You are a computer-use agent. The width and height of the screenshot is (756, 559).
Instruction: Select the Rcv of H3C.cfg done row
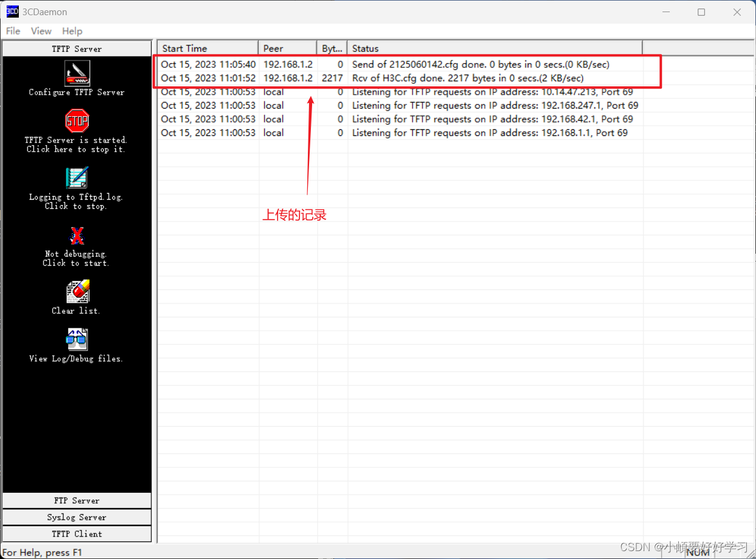click(x=401, y=78)
